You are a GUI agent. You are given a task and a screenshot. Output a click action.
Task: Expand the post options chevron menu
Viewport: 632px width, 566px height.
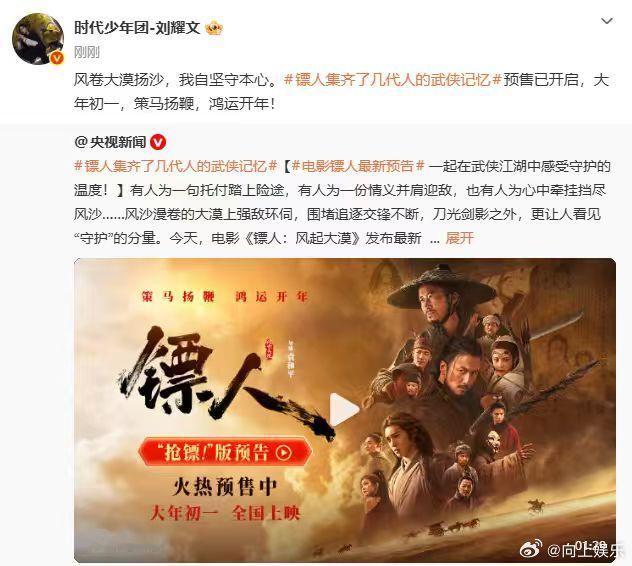[607, 21]
